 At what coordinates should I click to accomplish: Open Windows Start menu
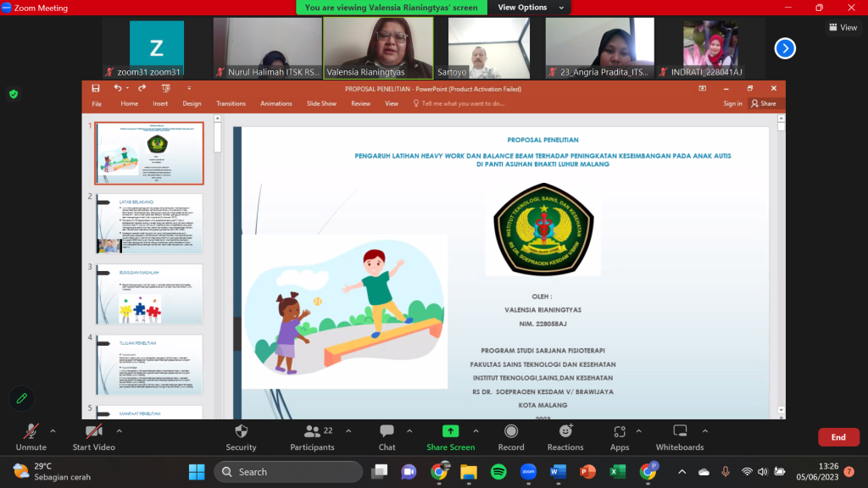click(x=197, y=472)
